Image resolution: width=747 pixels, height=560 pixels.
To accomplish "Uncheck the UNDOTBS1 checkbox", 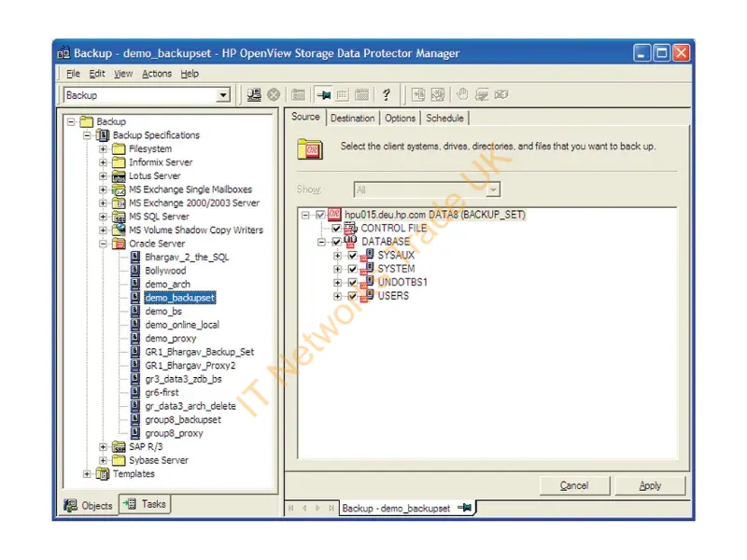I will [x=353, y=283].
